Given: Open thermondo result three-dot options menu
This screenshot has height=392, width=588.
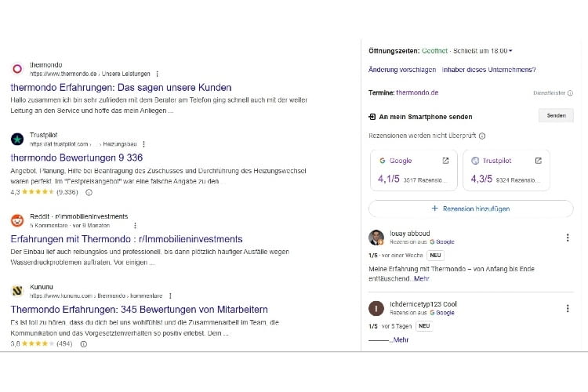Looking at the screenshot, I should [157, 74].
